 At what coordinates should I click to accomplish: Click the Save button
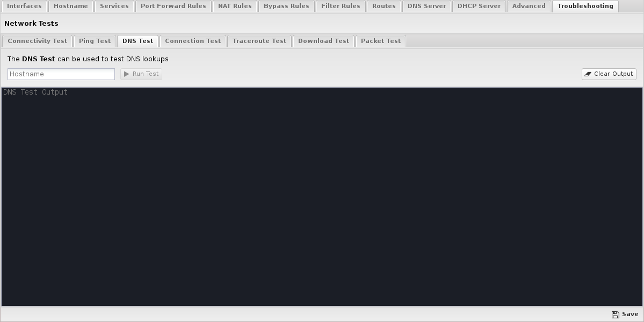(x=625, y=314)
